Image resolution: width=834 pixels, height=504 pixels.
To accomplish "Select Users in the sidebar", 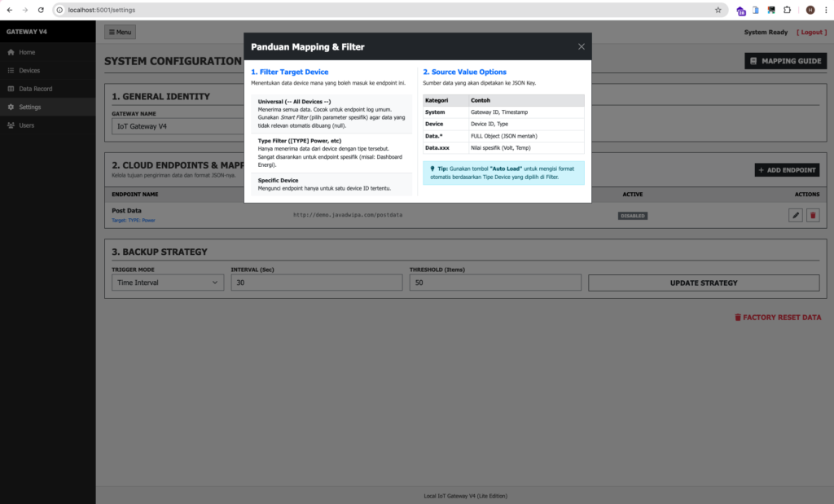I will [x=27, y=125].
